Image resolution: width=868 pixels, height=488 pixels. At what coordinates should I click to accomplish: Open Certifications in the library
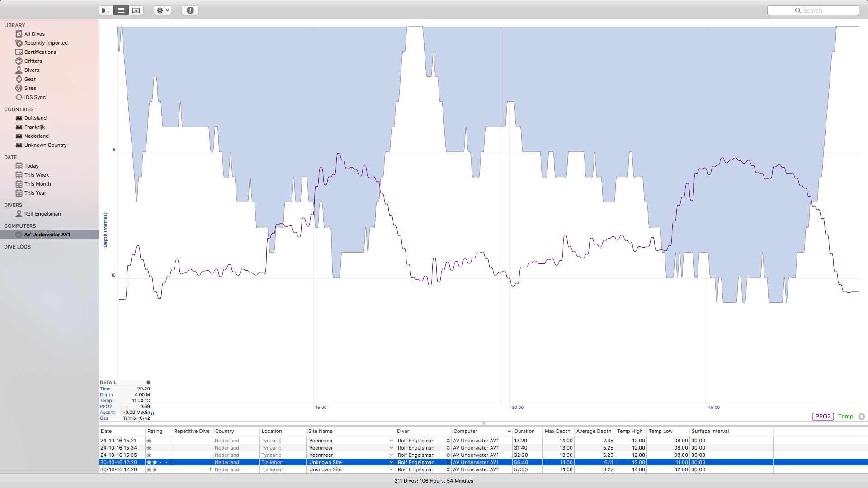pos(40,52)
